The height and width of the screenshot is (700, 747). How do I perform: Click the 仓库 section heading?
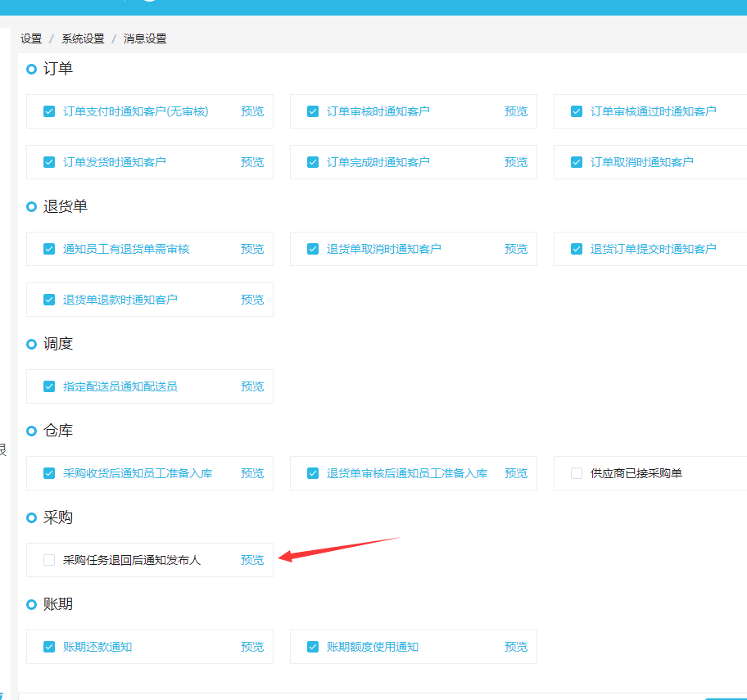pyautogui.click(x=58, y=431)
